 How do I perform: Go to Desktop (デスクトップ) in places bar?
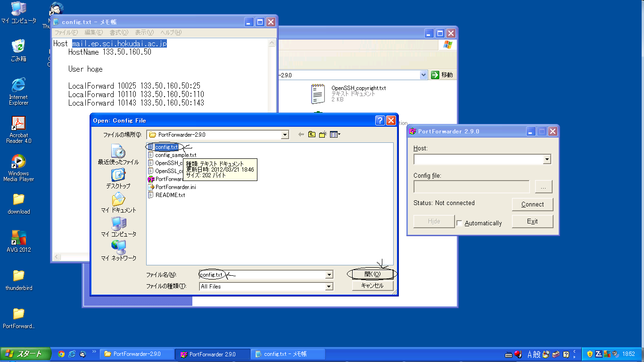[x=118, y=179]
